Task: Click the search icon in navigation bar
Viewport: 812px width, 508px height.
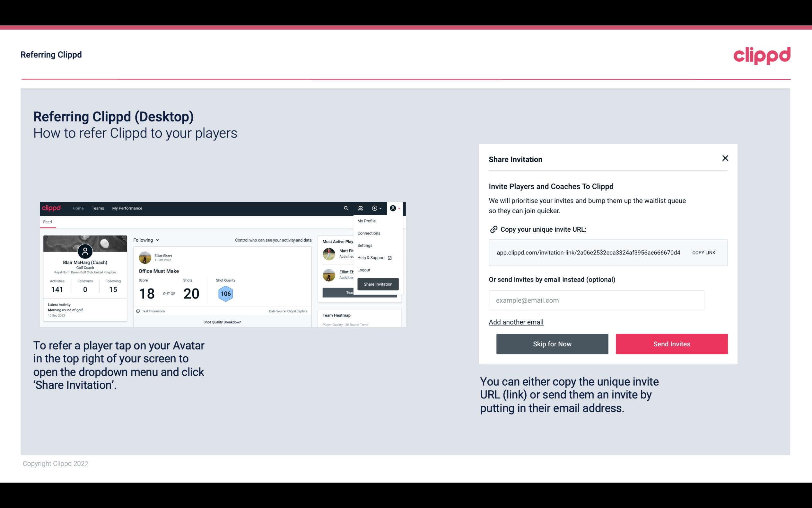Action: (x=345, y=208)
